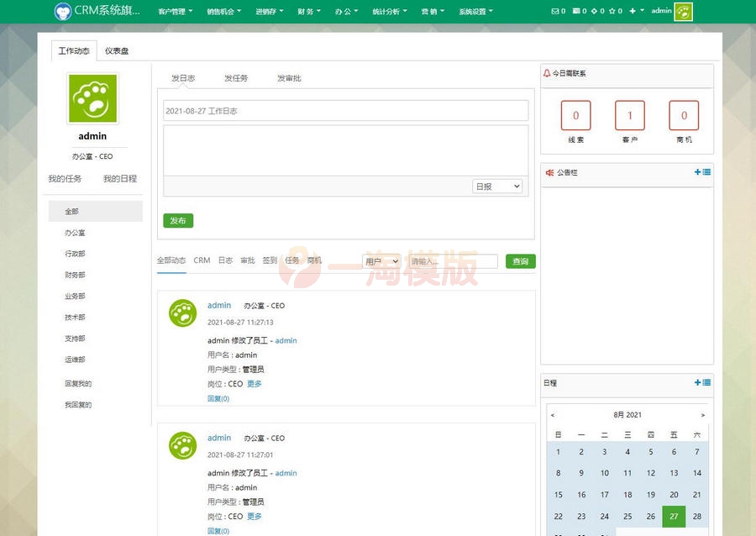
Task: Select day 27 on the August calendar
Action: coord(673,517)
